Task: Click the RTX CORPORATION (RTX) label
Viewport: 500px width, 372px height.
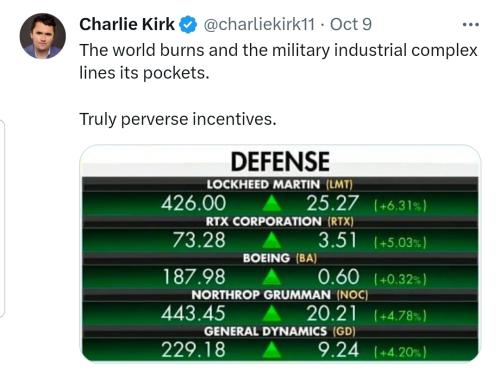Action: click(280, 221)
